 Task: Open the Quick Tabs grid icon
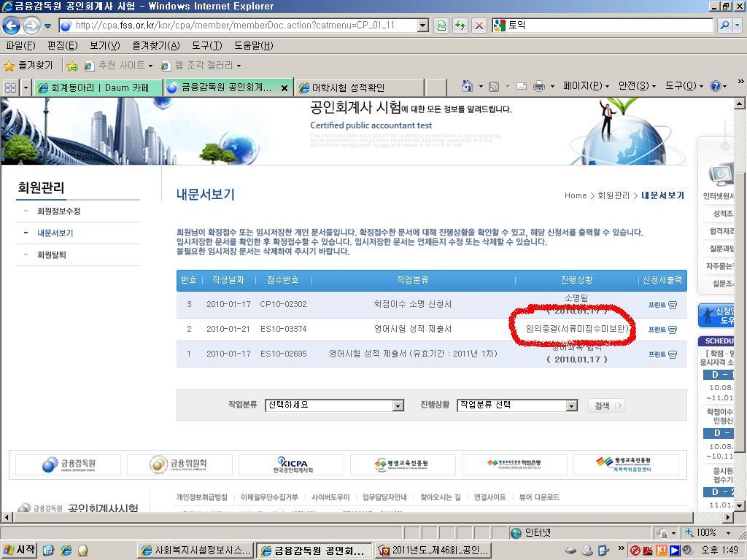[10, 87]
